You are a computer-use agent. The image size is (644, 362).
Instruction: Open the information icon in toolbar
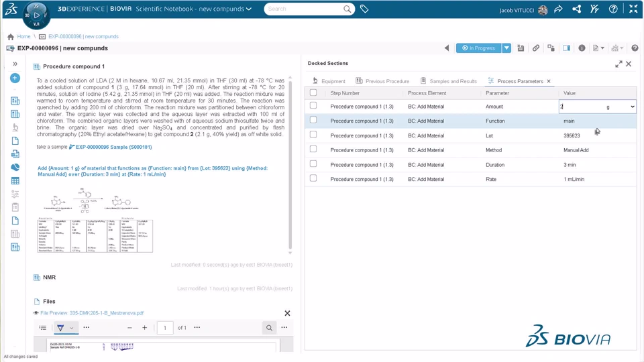[x=582, y=48]
